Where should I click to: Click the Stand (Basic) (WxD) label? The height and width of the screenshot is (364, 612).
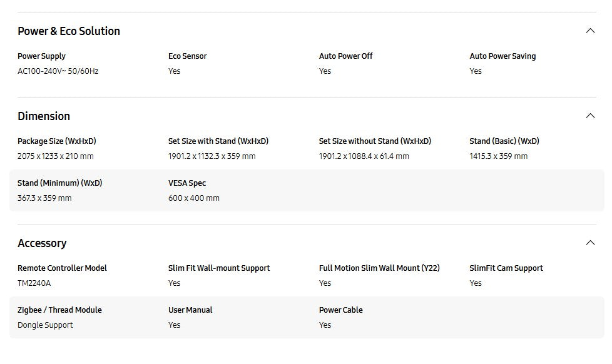click(504, 141)
